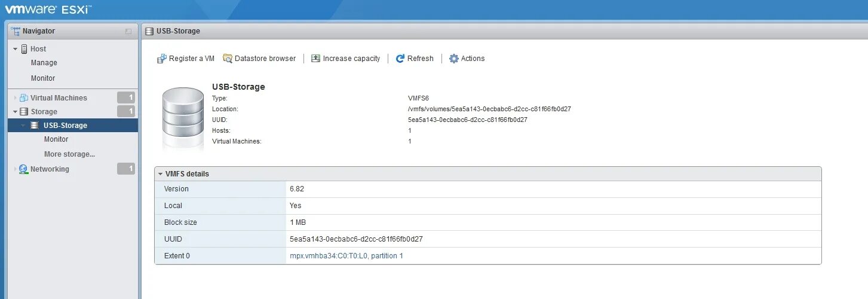Collapse the Host tree node
The height and width of the screenshot is (299, 868).
16,49
